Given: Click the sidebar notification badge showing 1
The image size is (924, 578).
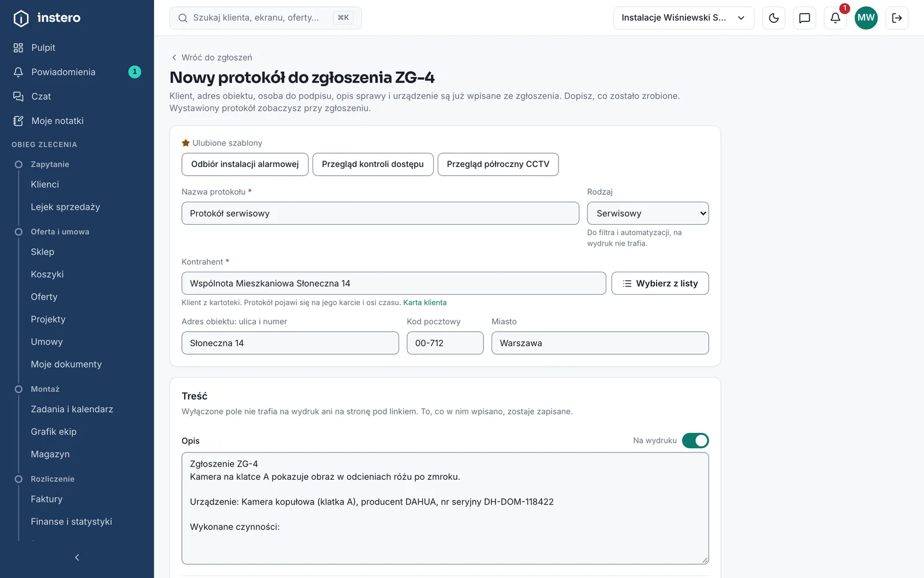Looking at the screenshot, I should pyautogui.click(x=135, y=72).
